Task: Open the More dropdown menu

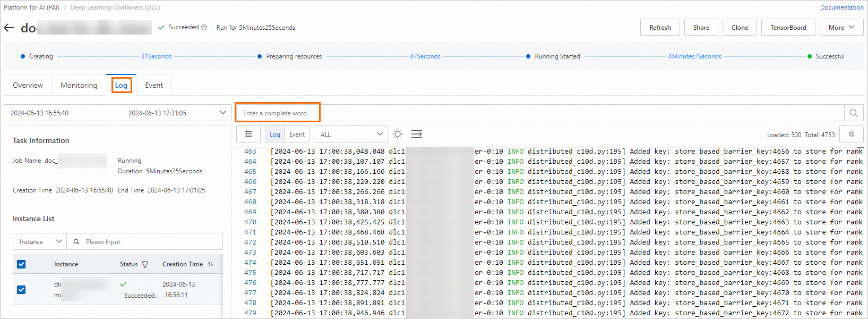Action: pyautogui.click(x=841, y=28)
